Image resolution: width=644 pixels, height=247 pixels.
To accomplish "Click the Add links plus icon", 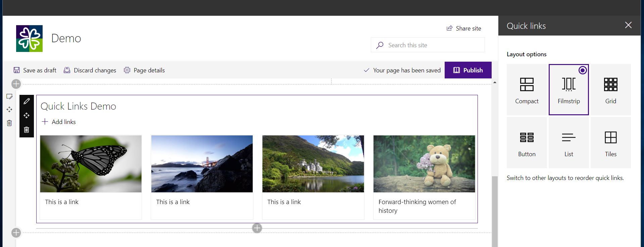I will click(45, 121).
